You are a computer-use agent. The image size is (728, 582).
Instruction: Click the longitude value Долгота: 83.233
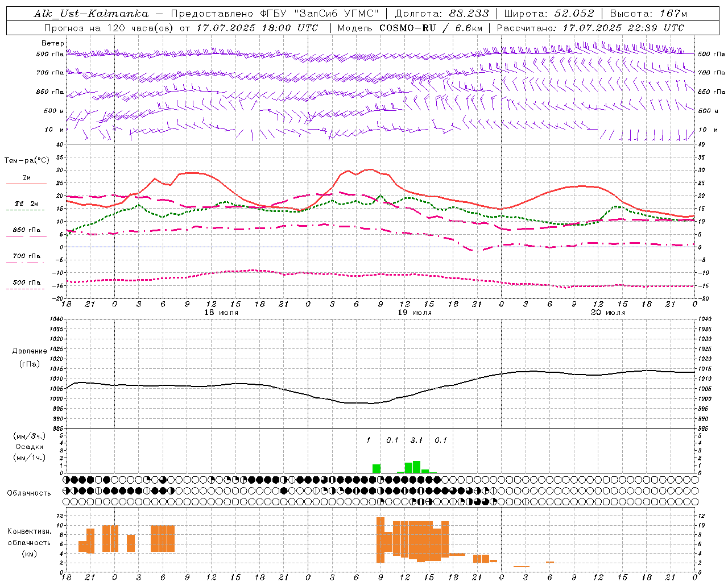pos(442,14)
